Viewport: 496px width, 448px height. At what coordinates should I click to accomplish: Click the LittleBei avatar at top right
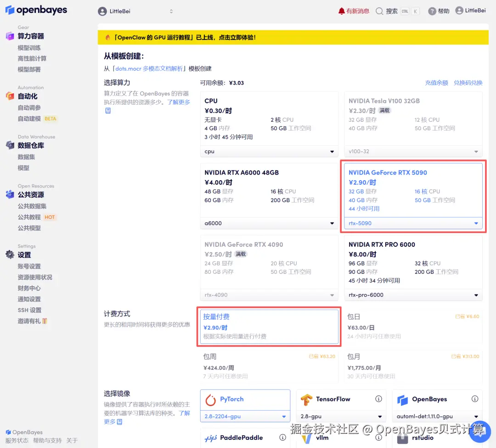tap(459, 11)
